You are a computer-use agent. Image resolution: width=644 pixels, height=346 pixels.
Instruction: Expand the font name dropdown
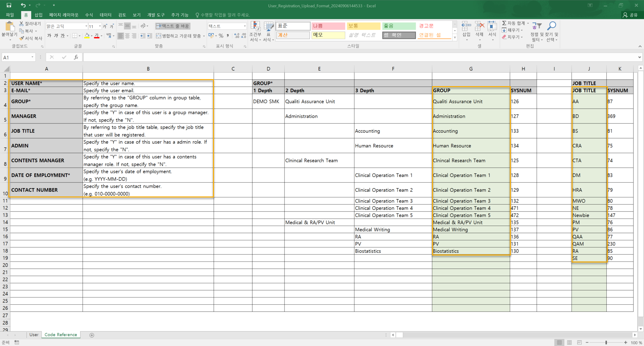pyautogui.click(x=86, y=26)
